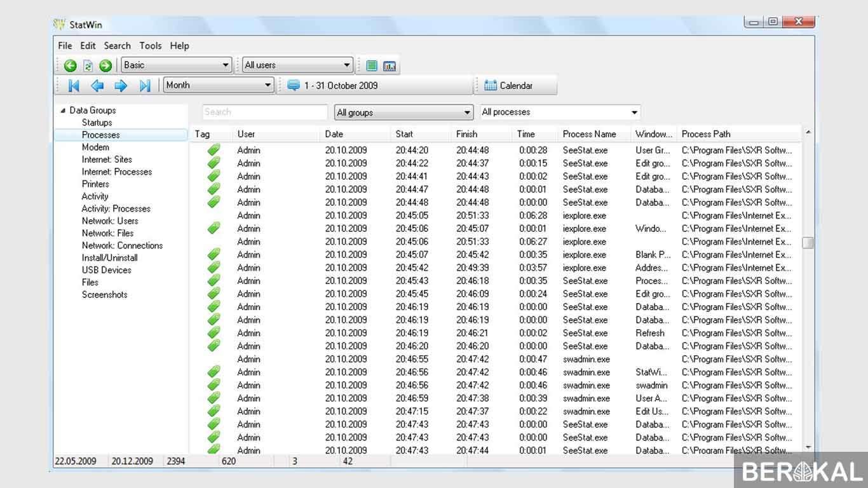This screenshot has width=868, height=488.
Task: Open the All users dropdown
Action: [x=297, y=65]
